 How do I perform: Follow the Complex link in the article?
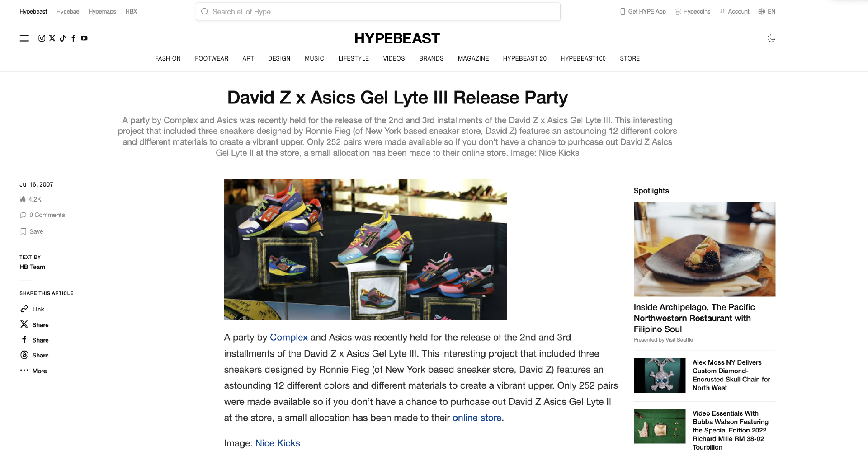(x=288, y=338)
